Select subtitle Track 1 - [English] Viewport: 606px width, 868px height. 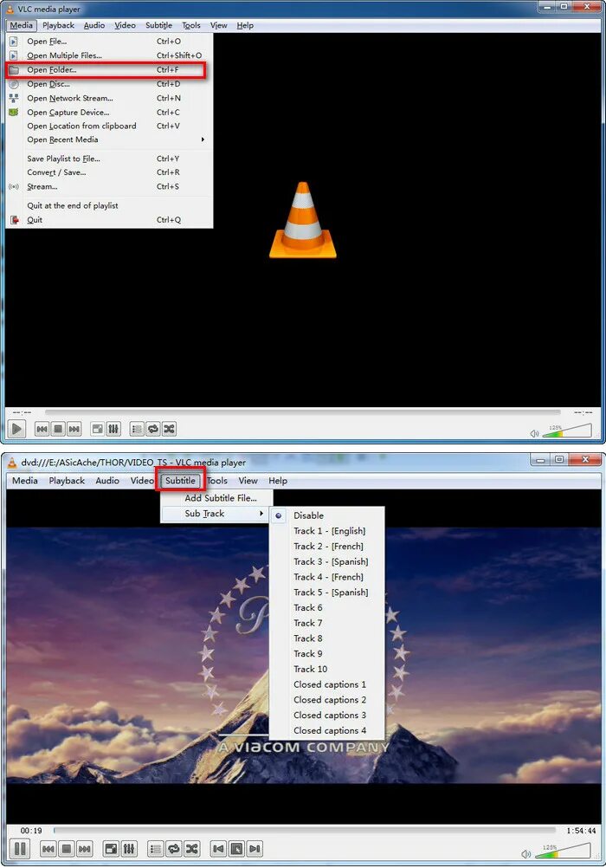(327, 531)
